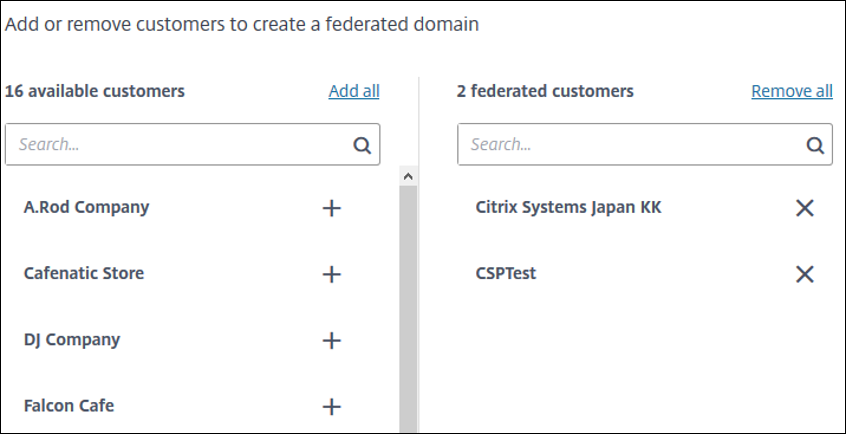Click search magnifier in available customers
Screen dimensions: 846x434
[362, 145]
